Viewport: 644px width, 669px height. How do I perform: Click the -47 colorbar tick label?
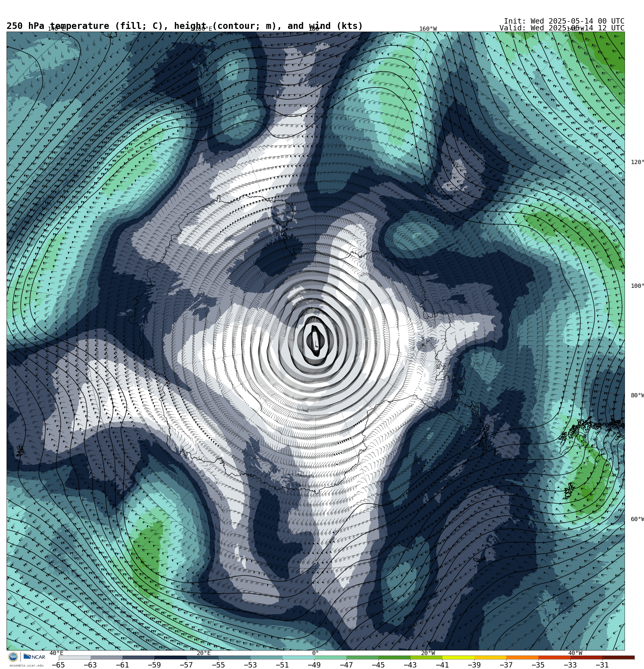[346, 665]
